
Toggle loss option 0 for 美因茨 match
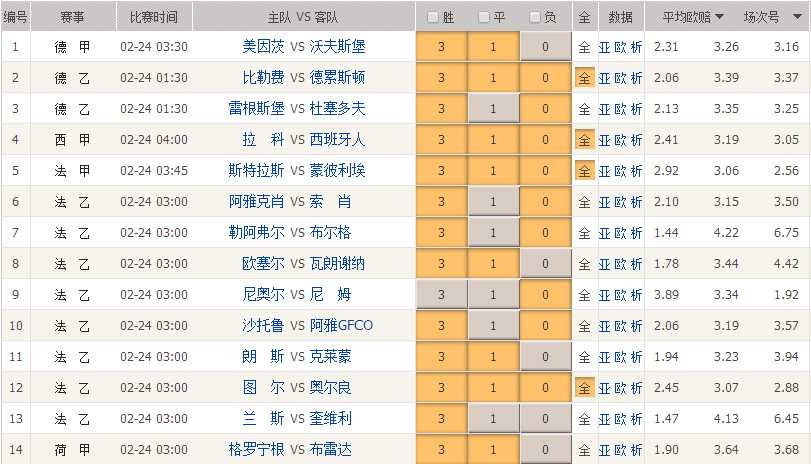(x=545, y=47)
